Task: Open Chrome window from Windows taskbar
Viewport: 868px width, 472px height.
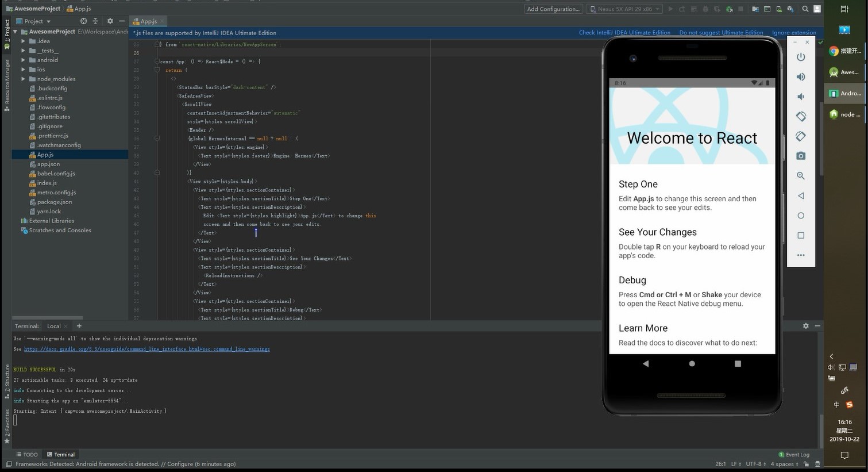Action: [845, 51]
